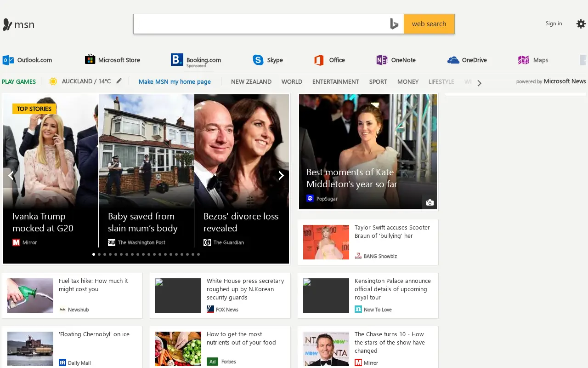Click the sunny weather icon
The width and height of the screenshot is (588, 368).
53,81
